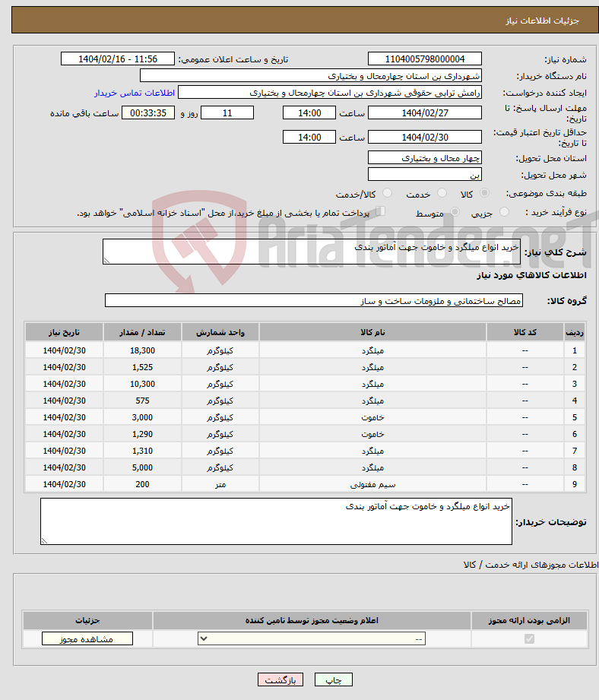Toggle the Islamic treasury payment checkbox

point(380,211)
